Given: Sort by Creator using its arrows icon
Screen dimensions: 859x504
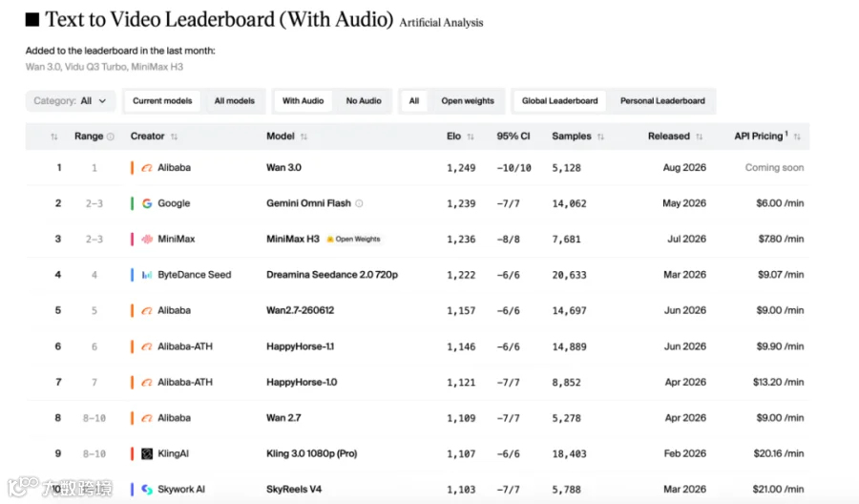Looking at the screenshot, I should [x=175, y=136].
